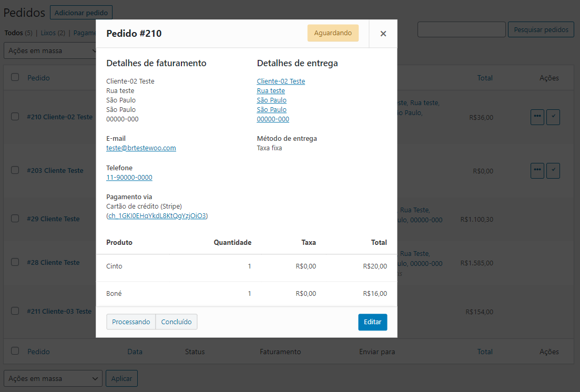The height and width of the screenshot is (392, 580).
Task: Open order #28 Cliente Teste link
Action: point(53,263)
